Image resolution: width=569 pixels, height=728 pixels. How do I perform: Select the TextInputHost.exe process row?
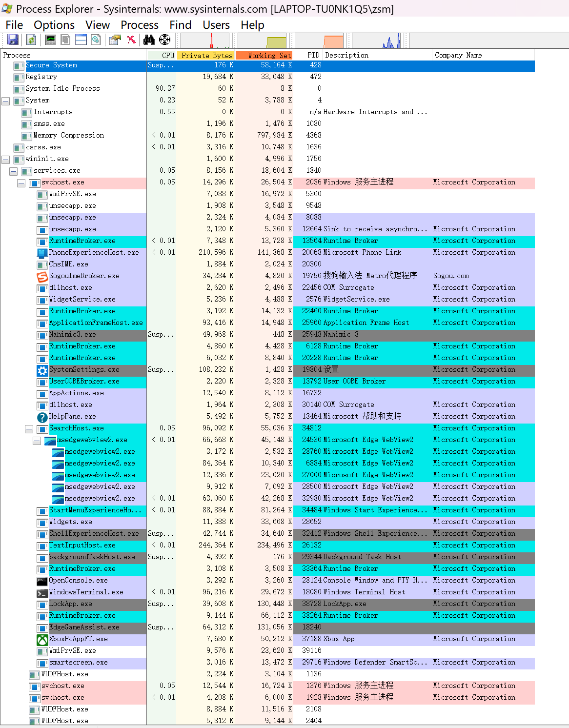click(267, 546)
